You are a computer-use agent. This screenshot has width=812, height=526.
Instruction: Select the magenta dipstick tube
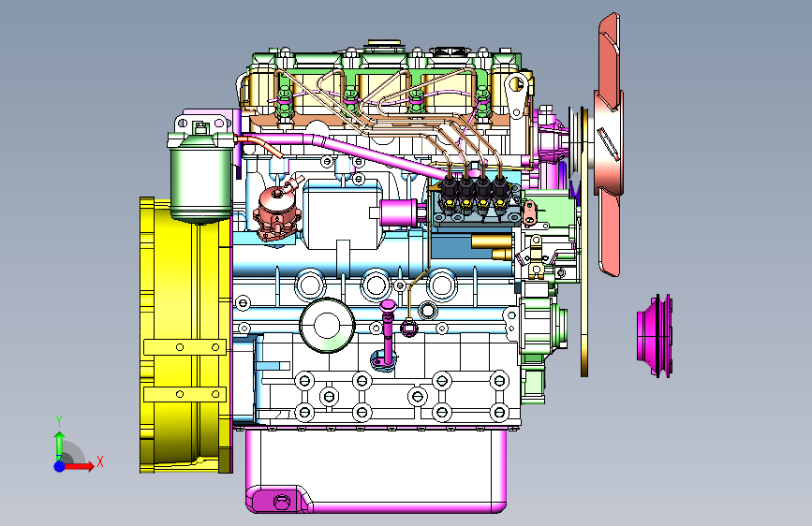click(x=388, y=334)
